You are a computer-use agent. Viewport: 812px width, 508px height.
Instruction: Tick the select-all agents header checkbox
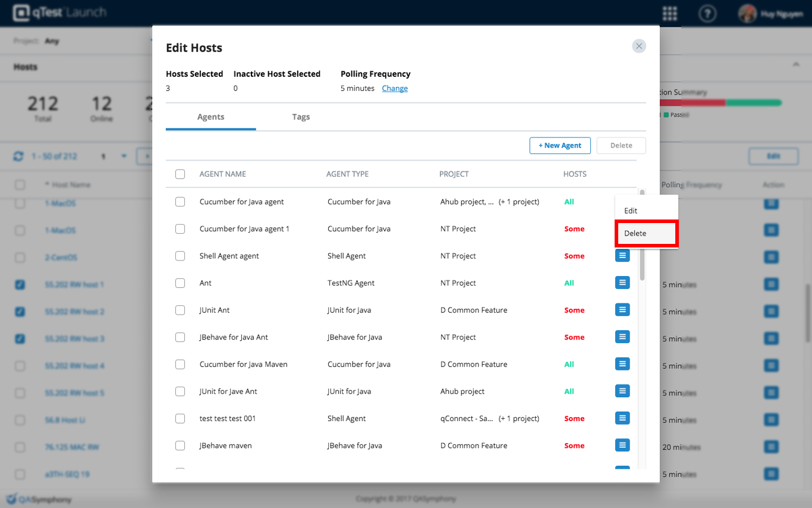pos(180,174)
